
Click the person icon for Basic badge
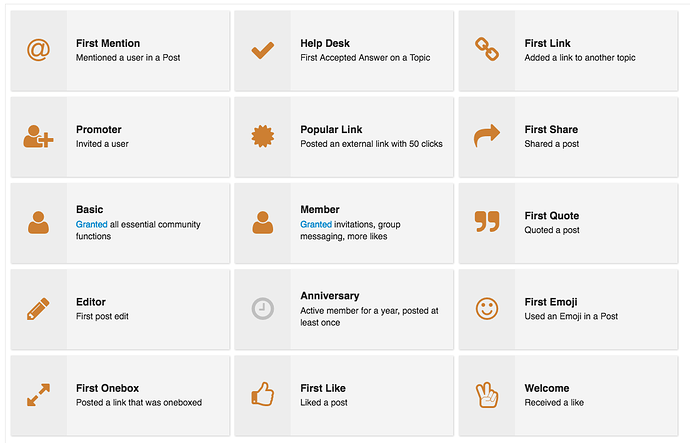tap(38, 222)
